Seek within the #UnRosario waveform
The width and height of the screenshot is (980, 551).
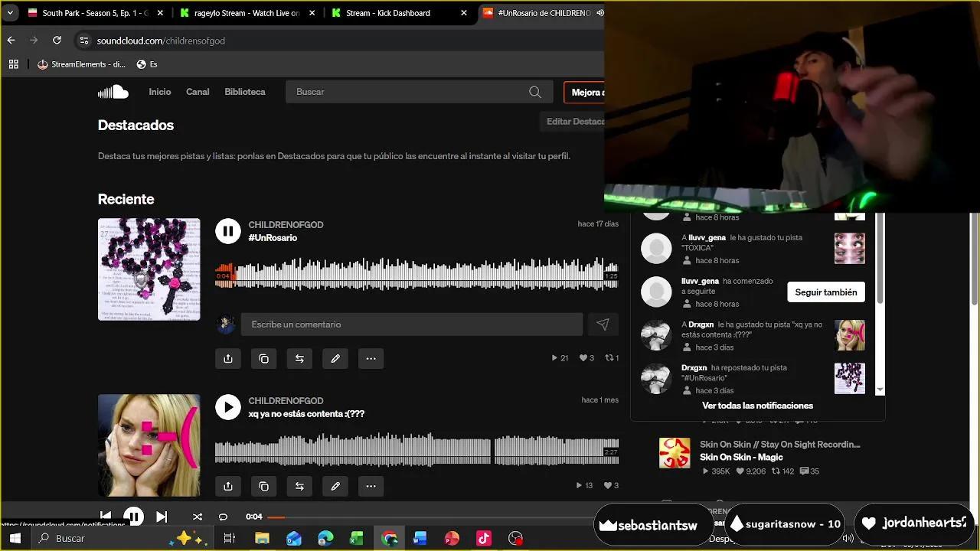(x=416, y=275)
